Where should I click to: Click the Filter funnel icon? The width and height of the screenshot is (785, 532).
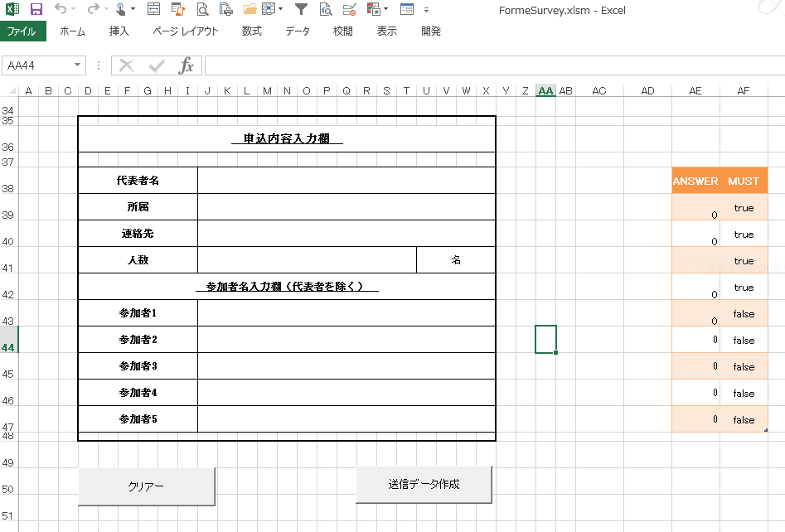pos(301,10)
